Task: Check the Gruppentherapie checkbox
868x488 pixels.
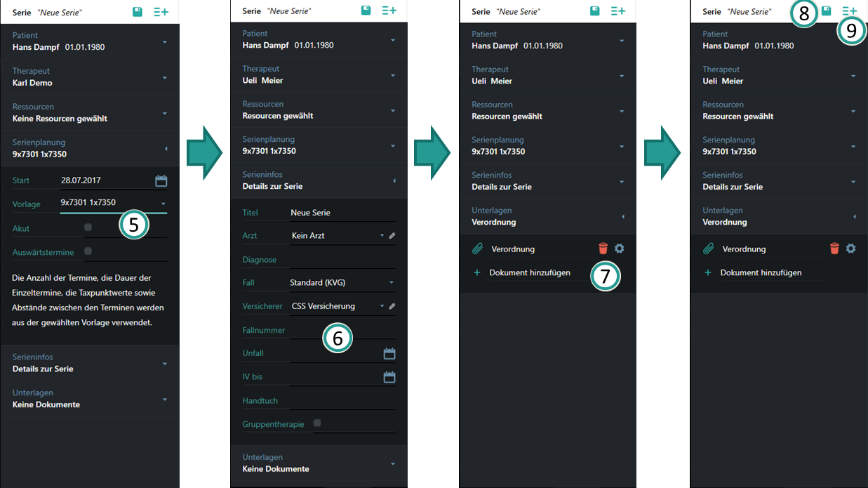Action: click(317, 423)
